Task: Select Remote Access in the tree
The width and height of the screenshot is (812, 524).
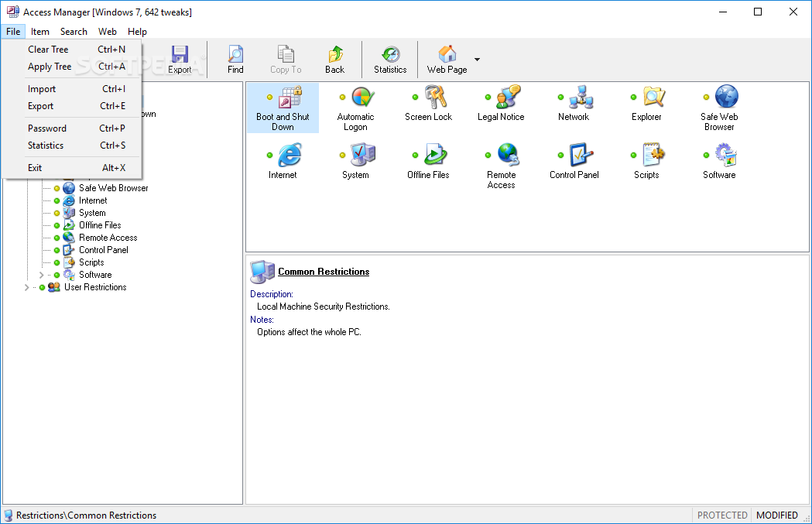Action: [x=108, y=238]
